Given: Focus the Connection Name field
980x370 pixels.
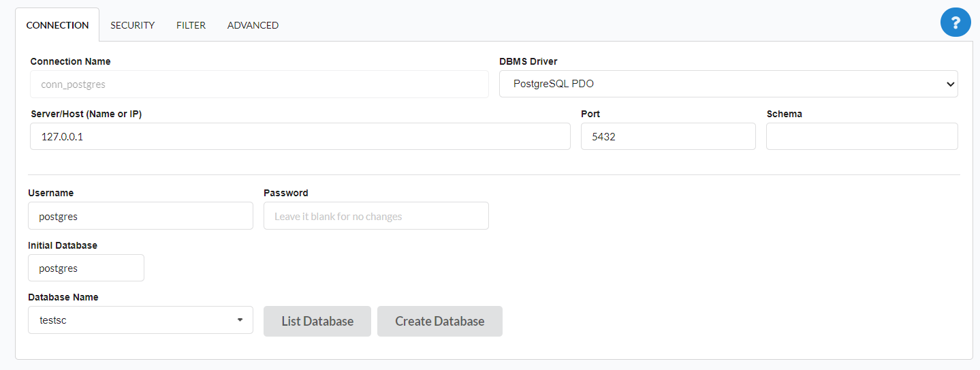Looking at the screenshot, I should coord(259,84).
